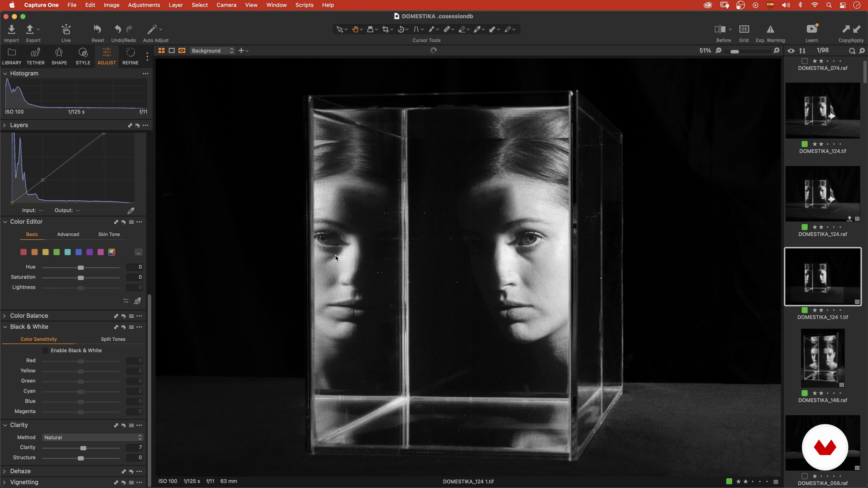Click the Split Tones tab
The image size is (868, 488).
point(113,339)
